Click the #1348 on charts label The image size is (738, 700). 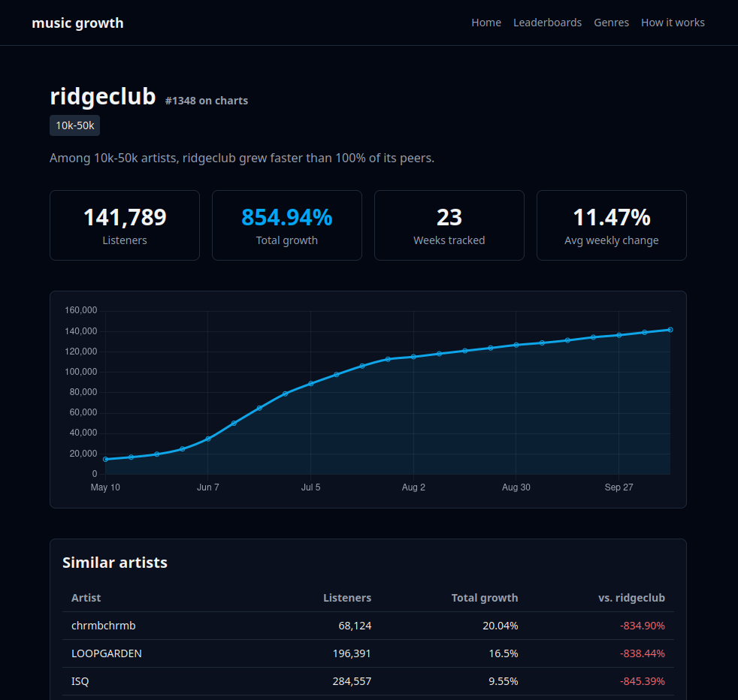click(207, 101)
